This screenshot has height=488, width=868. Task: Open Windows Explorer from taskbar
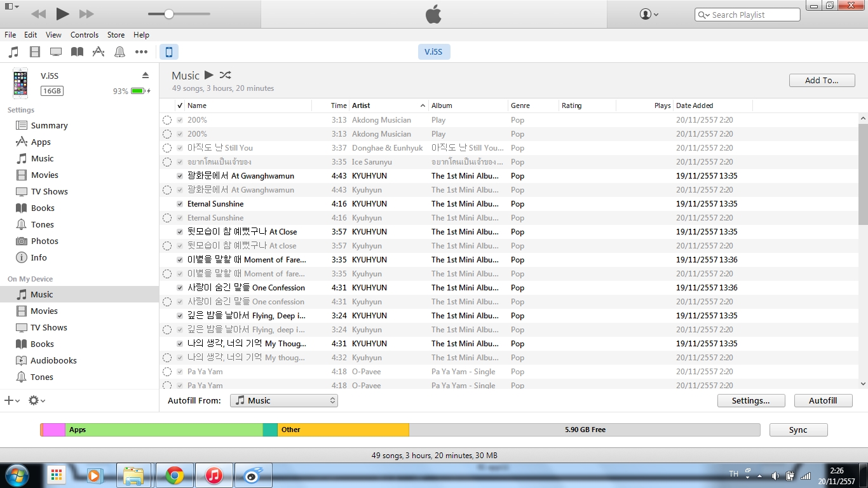click(x=133, y=475)
